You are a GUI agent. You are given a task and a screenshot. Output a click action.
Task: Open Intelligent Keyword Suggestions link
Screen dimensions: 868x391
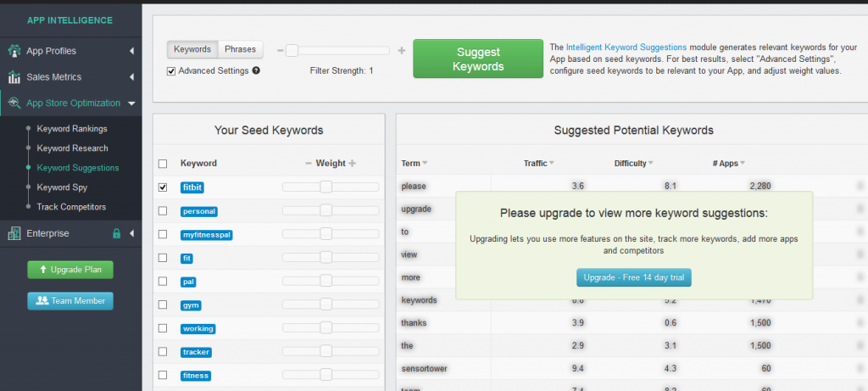click(x=626, y=47)
